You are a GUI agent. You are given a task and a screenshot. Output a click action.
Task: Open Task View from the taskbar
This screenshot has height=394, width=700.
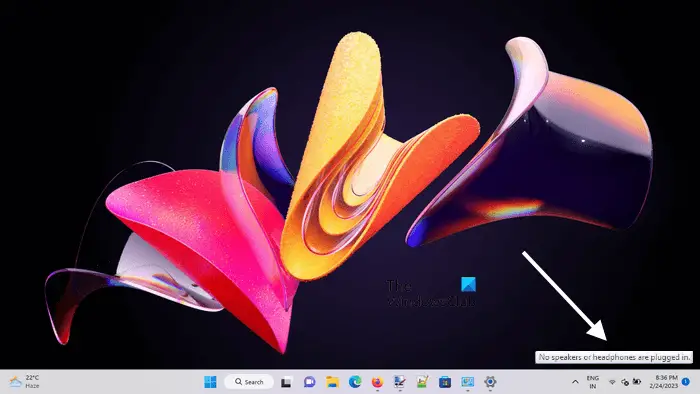pos(286,382)
